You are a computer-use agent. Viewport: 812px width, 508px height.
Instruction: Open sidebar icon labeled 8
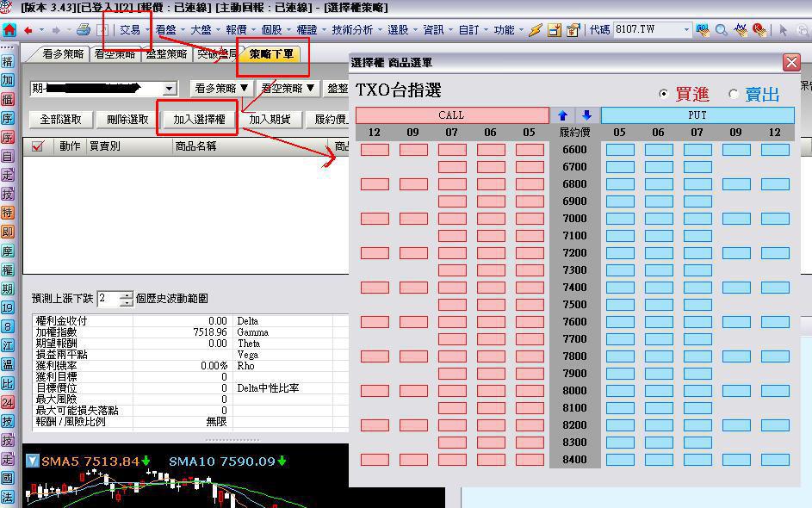tap(7, 327)
